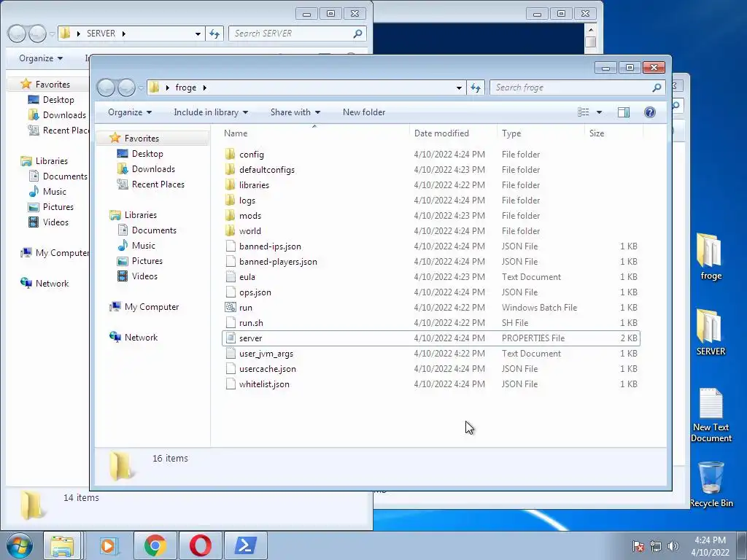This screenshot has height=560, width=747.
Task: Select the eula text document
Action: point(431,276)
